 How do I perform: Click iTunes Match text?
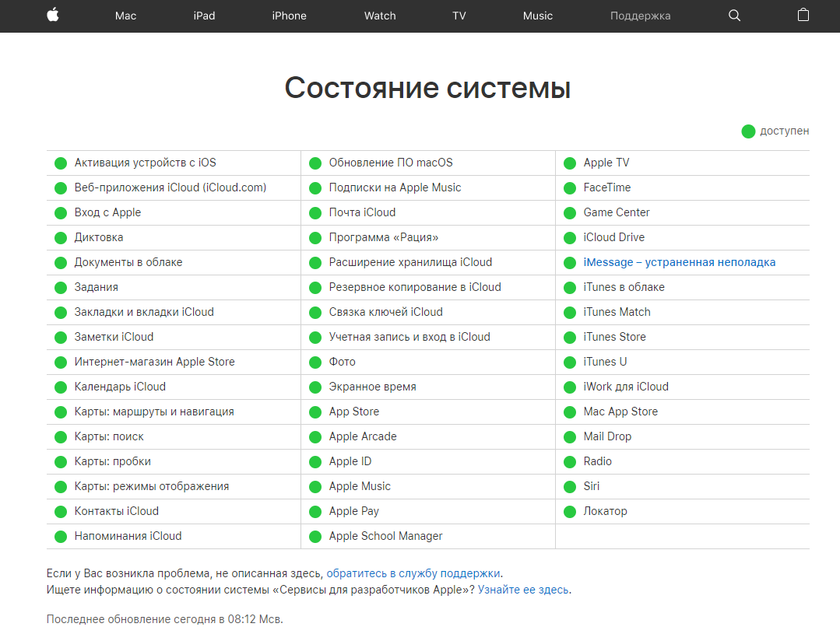pos(617,312)
